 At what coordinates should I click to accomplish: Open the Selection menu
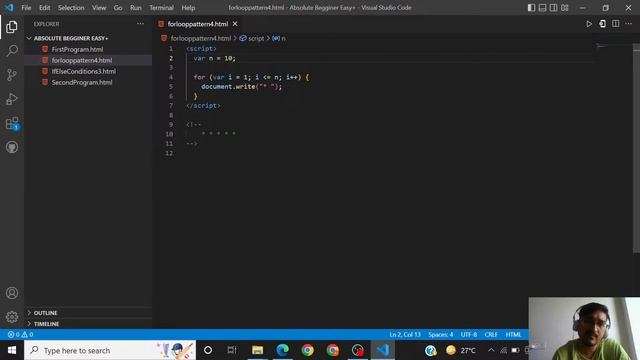click(x=71, y=8)
